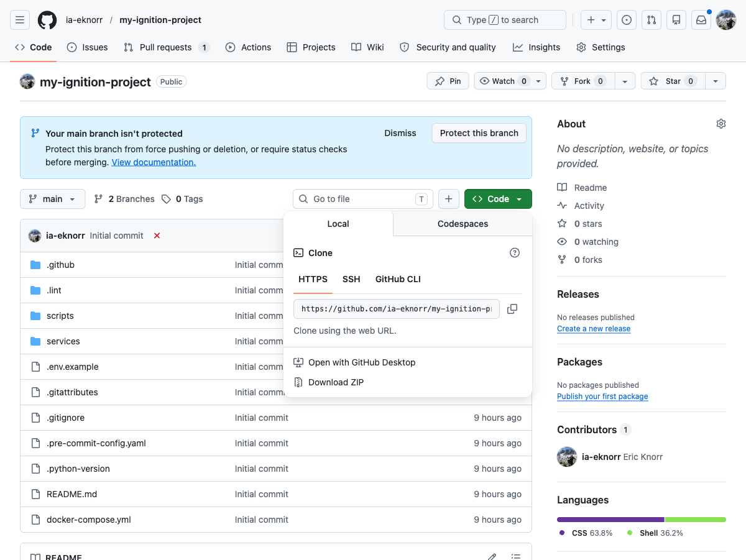The height and width of the screenshot is (560, 746).
Task: Click the red failed status X icon
Action: (157, 236)
